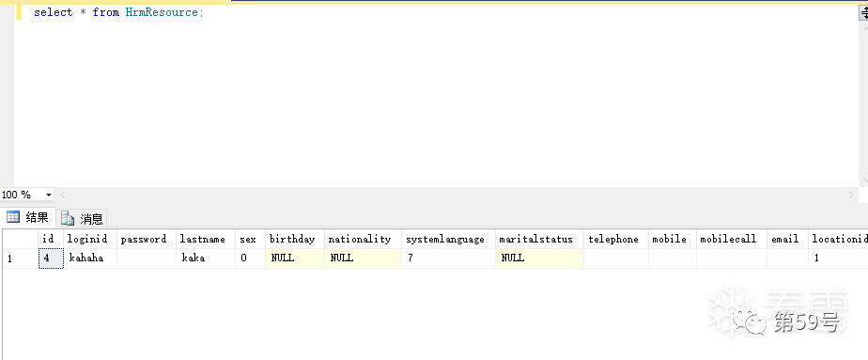The image size is (868, 360).
Task: Select the loginid column header
Action: [x=90, y=240]
